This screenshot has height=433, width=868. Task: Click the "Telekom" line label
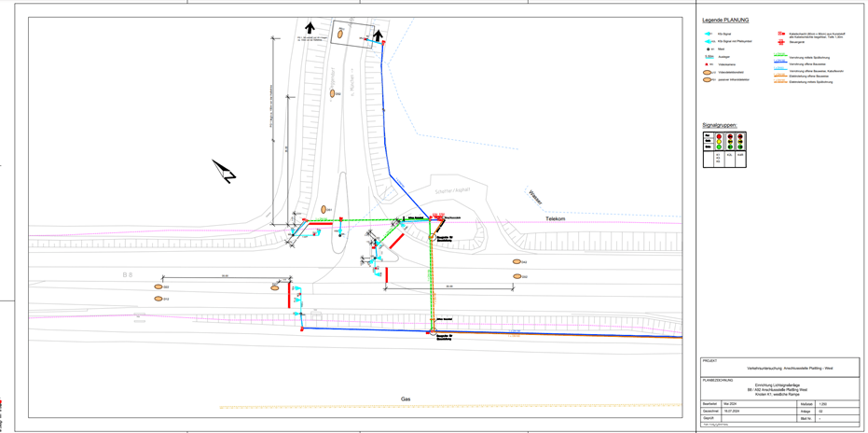coord(557,218)
